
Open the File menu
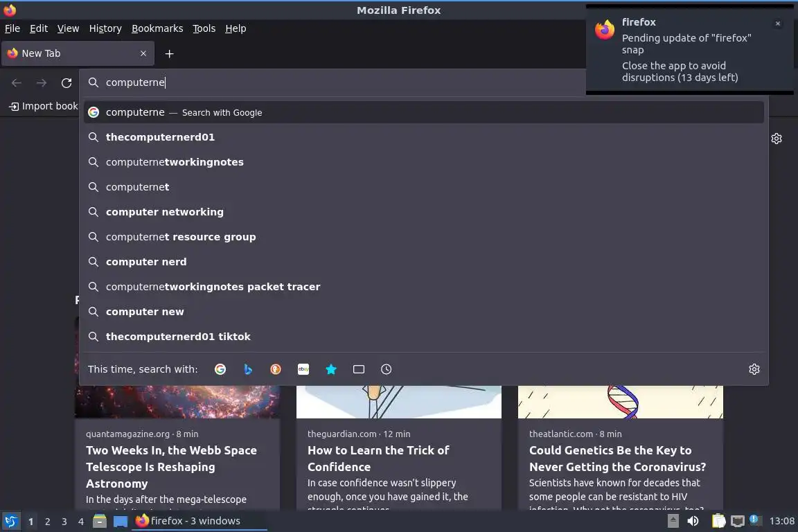(12, 28)
